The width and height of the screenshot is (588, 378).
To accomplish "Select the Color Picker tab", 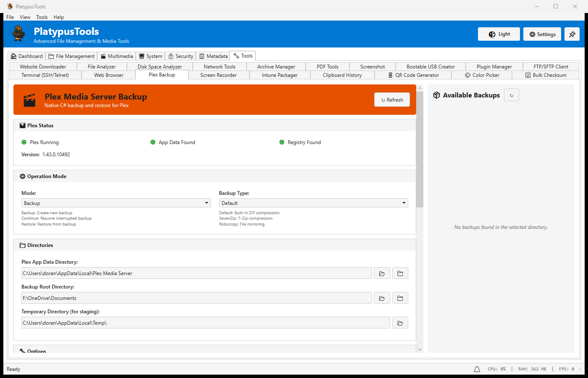I will point(482,75).
